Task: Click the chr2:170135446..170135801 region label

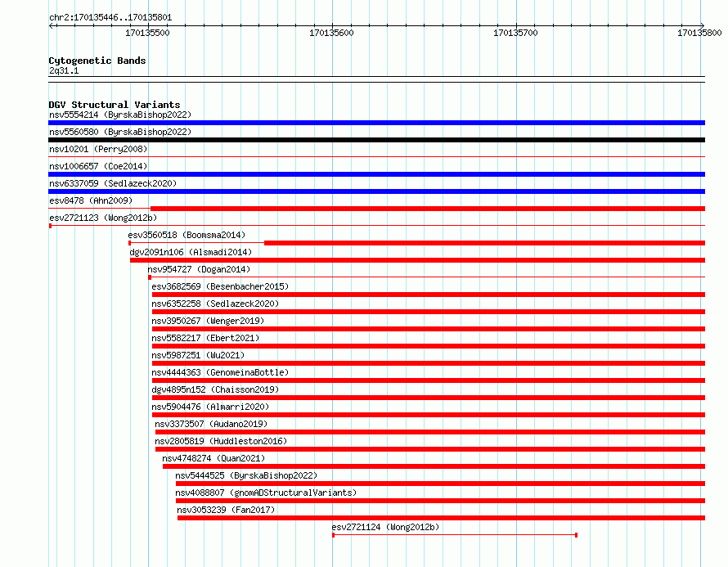Action: point(110,17)
